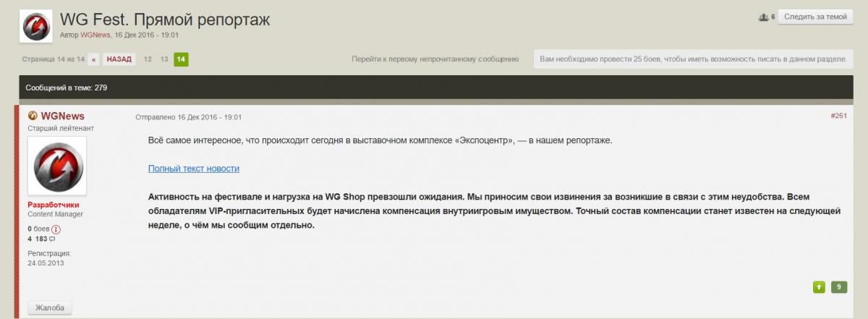Open page 12 of the topic
Screen dimensions: 868x319
tap(148, 59)
